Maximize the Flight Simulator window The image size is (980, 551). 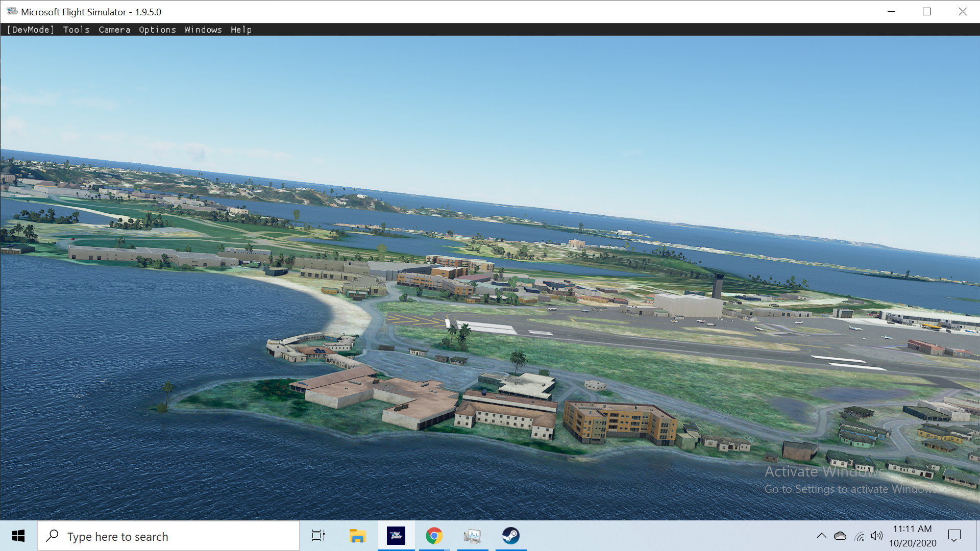(927, 12)
